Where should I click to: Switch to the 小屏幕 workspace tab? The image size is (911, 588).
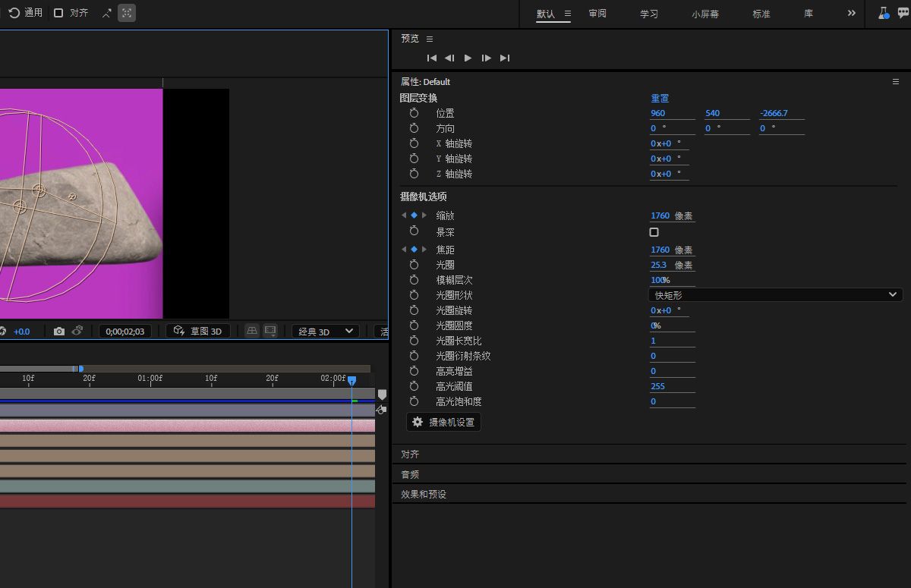pos(705,14)
